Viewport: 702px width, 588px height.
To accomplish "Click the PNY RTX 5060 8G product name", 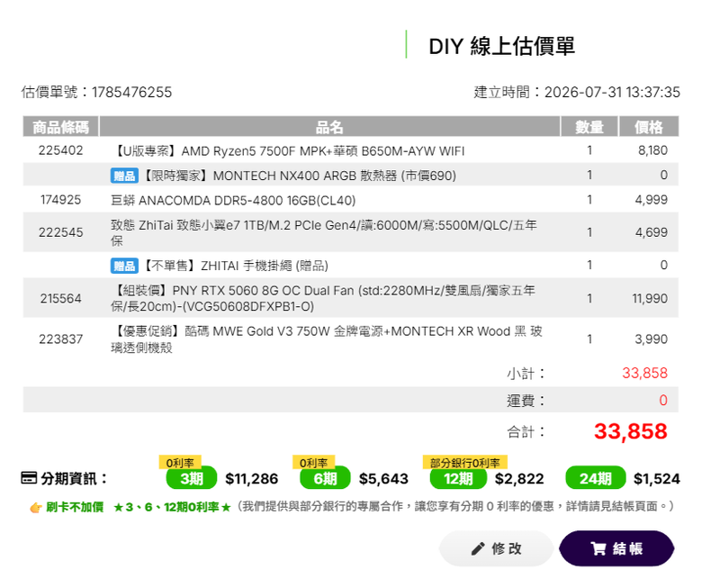I will pos(323,298).
